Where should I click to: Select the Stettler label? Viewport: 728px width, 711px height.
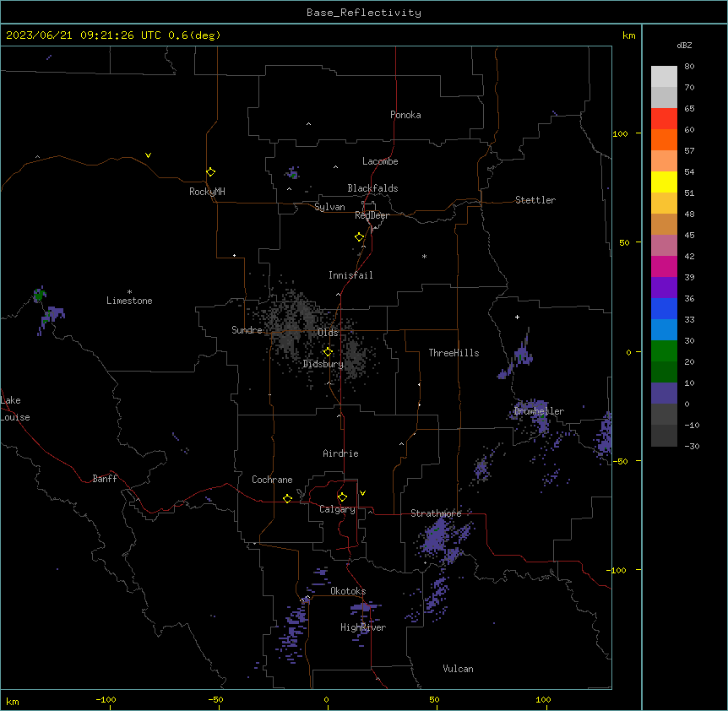click(x=535, y=200)
